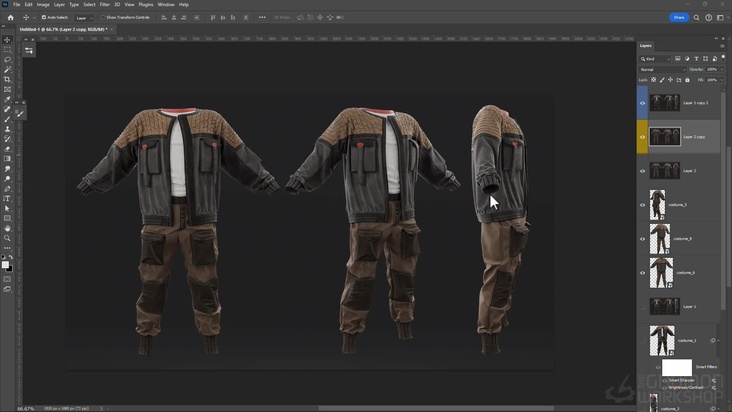Toggle Quick Mask mode
Screen dimensions: 732x412
coord(7,279)
